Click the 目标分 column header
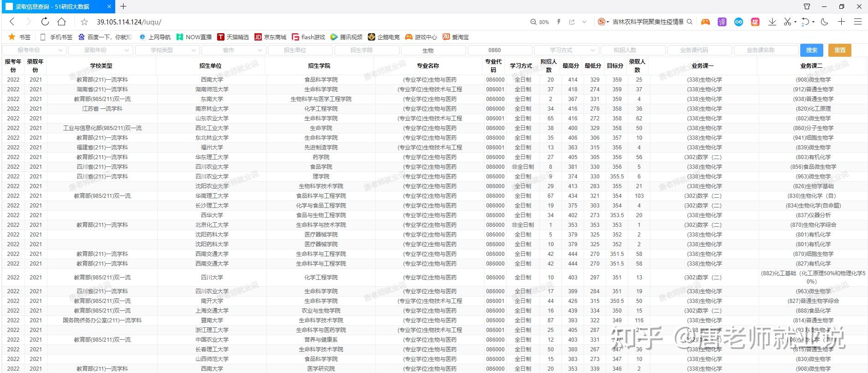Viewport: 868px width, 373px height. tap(615, 66)
